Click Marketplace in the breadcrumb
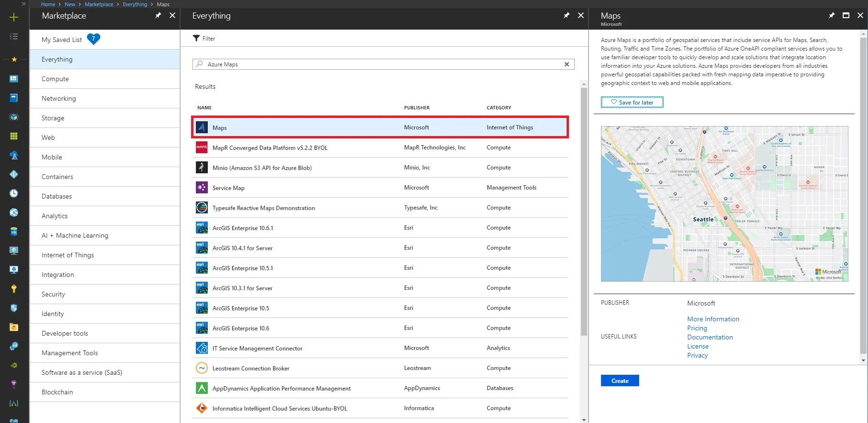Screen dimensions: 868x423 (99, 4)
